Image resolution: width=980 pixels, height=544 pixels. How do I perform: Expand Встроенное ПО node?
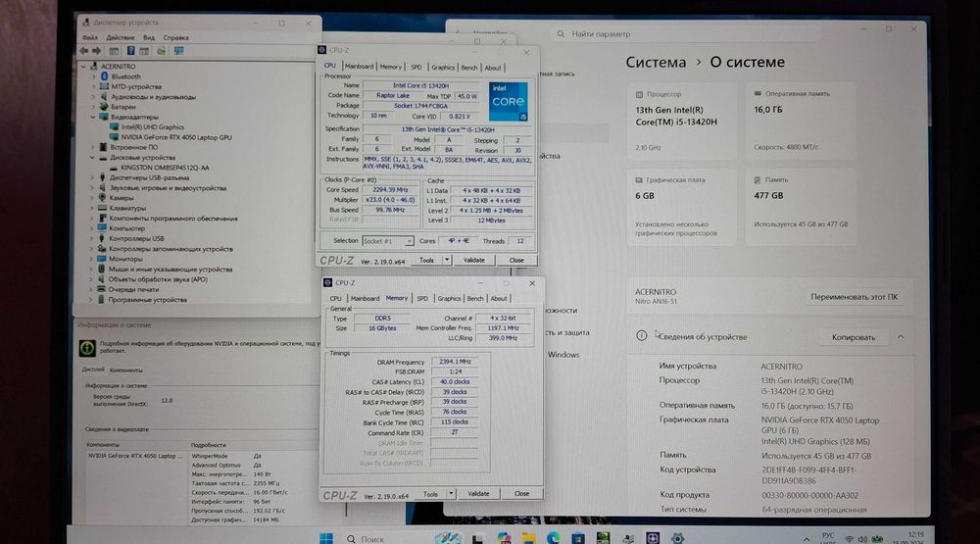click(x=93, y=148)
